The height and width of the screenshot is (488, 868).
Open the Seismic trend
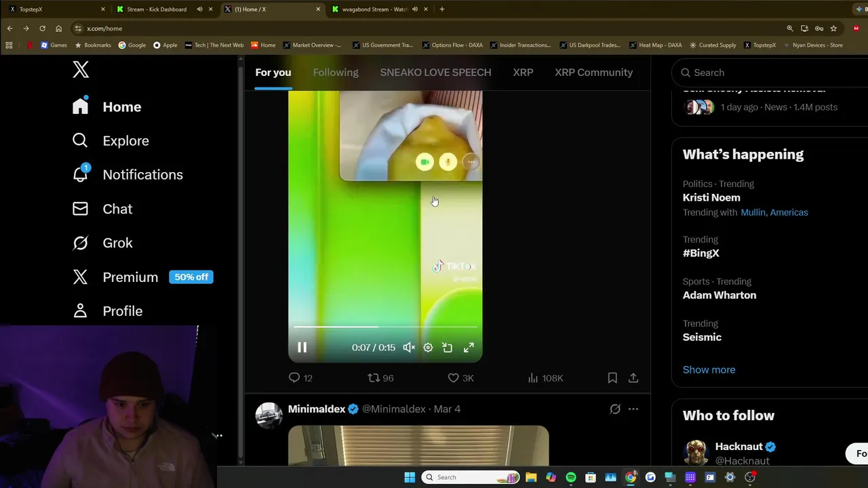pos(702,337)
